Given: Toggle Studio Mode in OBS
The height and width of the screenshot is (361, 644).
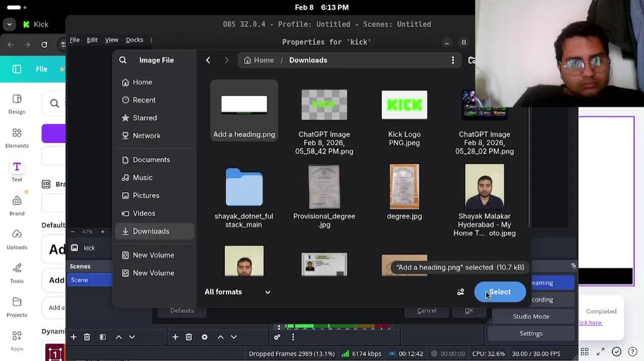Looking at the screenshot, I should point(531,316).
